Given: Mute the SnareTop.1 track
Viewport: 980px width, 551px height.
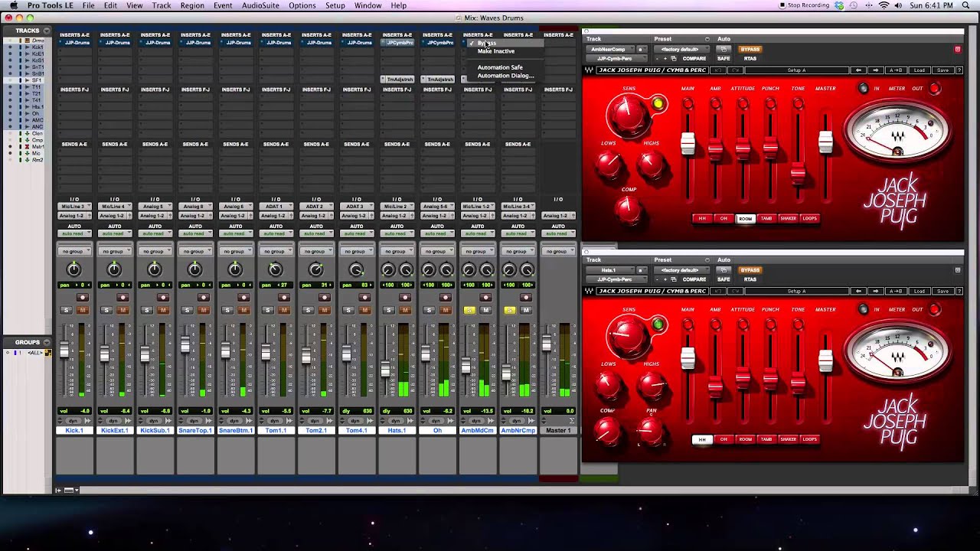Looking at the screenshot, I should click(204, 310).
